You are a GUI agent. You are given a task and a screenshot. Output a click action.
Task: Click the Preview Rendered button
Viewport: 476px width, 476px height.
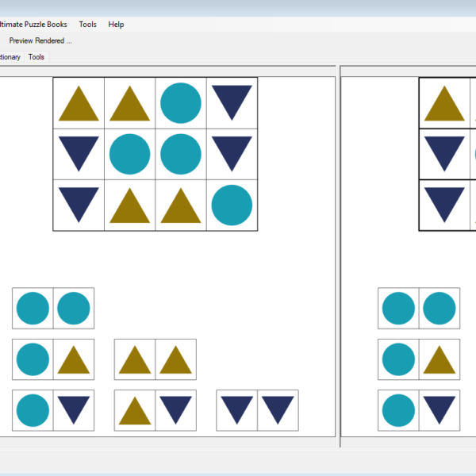click(40, 40)
